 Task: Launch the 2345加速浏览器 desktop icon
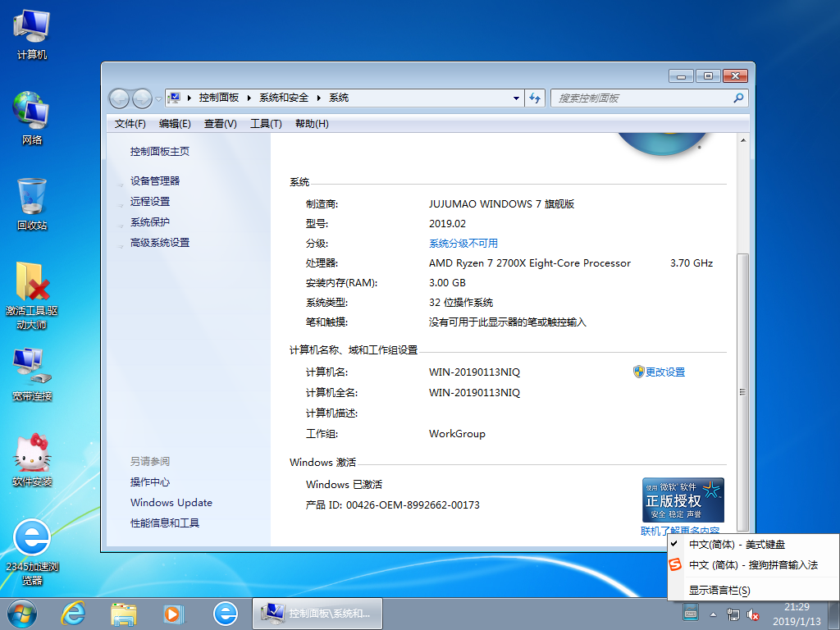32,552
